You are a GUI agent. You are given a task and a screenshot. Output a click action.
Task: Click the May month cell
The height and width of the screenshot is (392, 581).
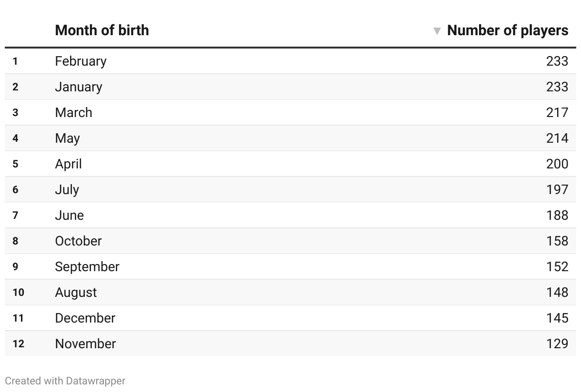pyautogui.click(x=68, y=138)
